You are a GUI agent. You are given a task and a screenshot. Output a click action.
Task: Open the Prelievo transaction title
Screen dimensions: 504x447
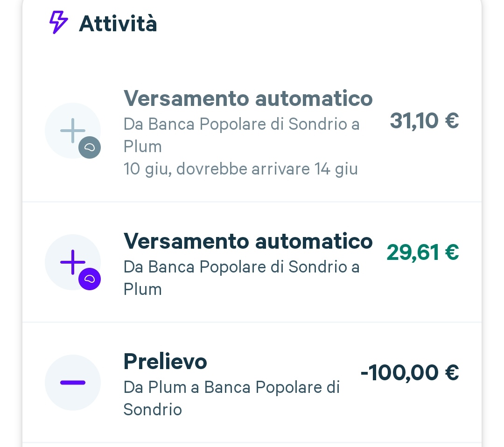tap(165, 362)
